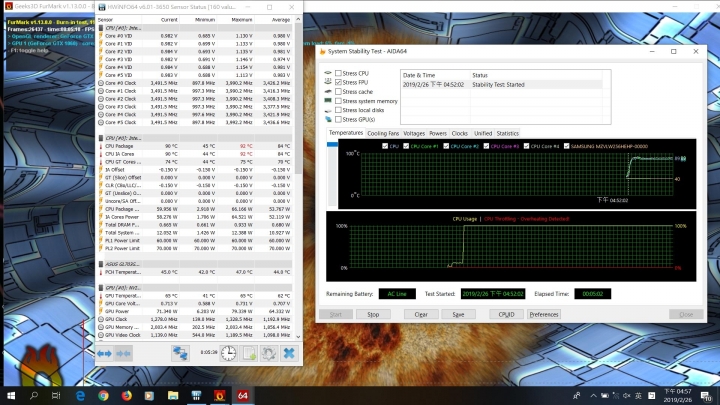Click HWiNFO logging start document icon
The width and height of the screenshot is (720, 405).
249,353
